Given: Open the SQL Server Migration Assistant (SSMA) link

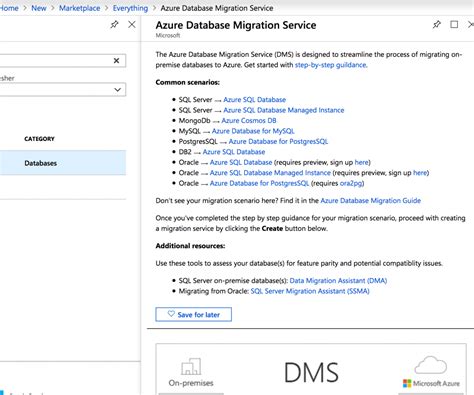Looking at the screenshot, I should coord(310,291).
